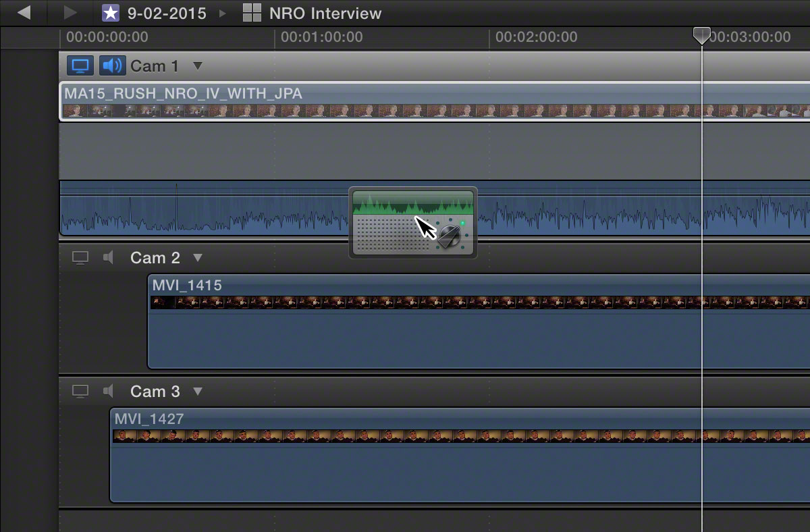Open the 9-02-2015 breadcrumb
This screenshot has width=810, height=532.
[167, 13]
